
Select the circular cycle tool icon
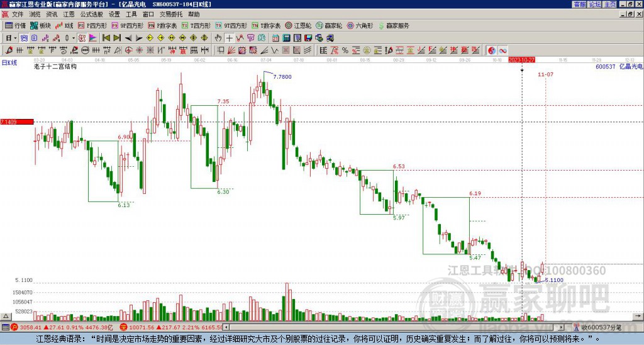pos(85,50)
